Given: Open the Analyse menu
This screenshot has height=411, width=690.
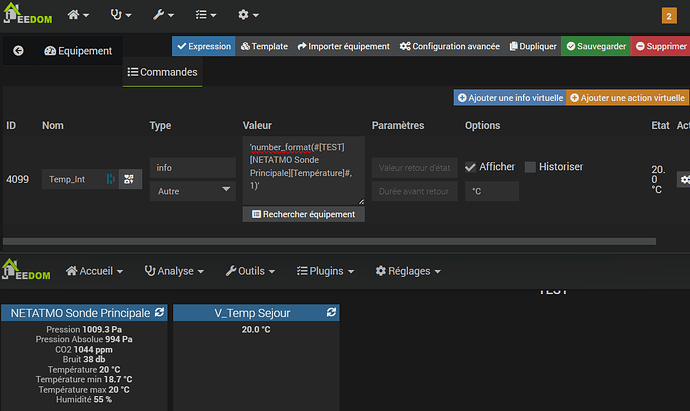Looking at the screenshot, I should tap(174, 271).
